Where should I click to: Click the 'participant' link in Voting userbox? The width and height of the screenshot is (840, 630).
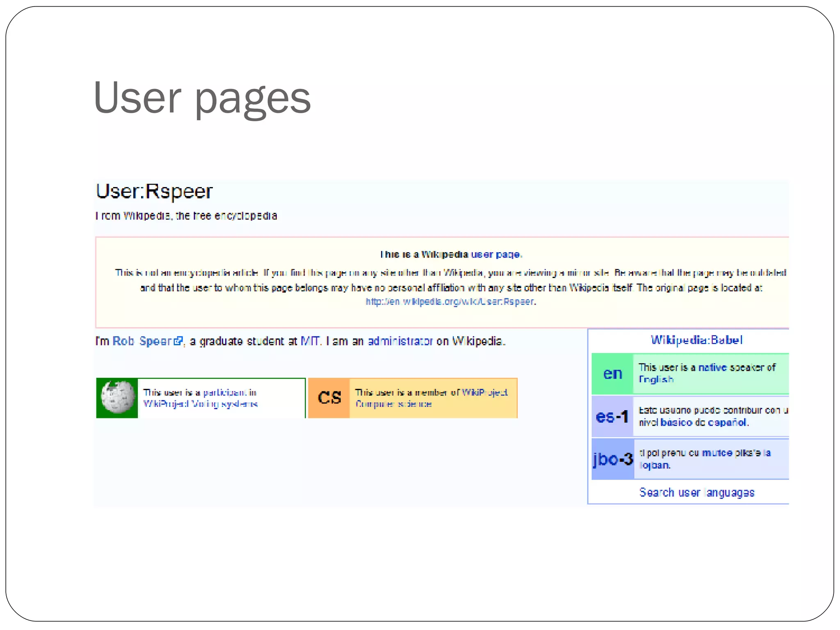[x=225, y=393]
